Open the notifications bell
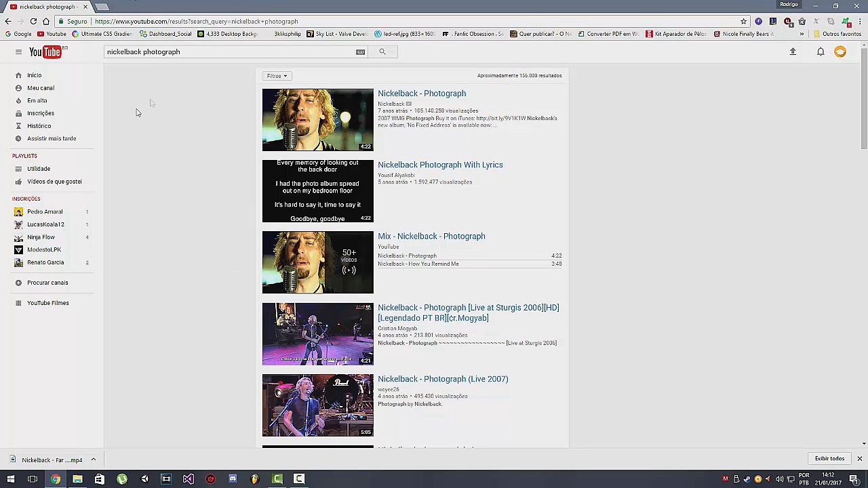The height and width of the screenshot is (488, 868). tap(821, 52)
